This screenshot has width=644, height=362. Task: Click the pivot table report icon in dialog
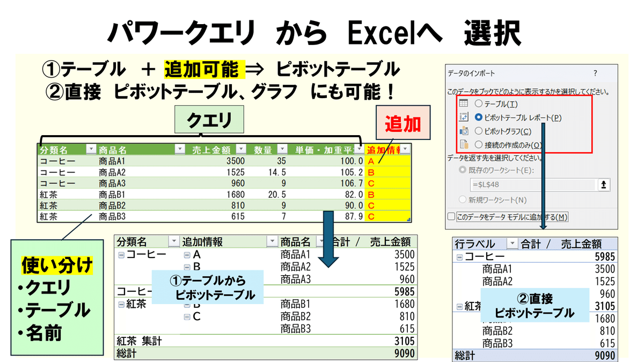tap(464, 117)
